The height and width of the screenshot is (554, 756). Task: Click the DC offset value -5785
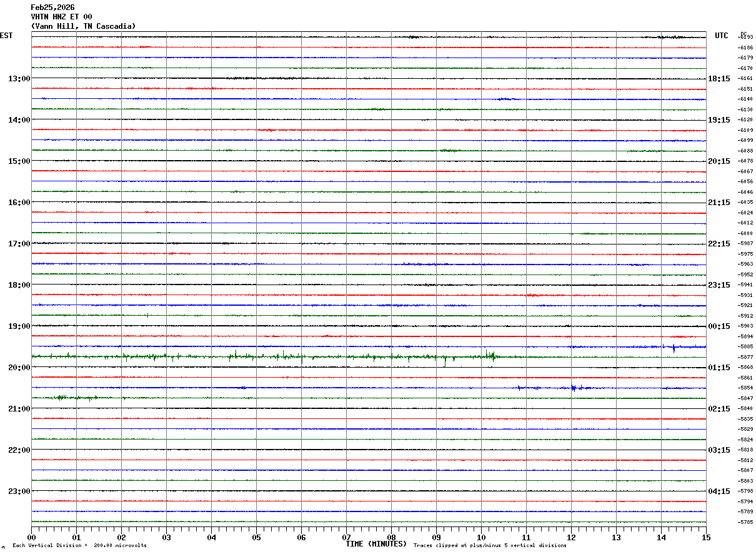tap(746, 522)
